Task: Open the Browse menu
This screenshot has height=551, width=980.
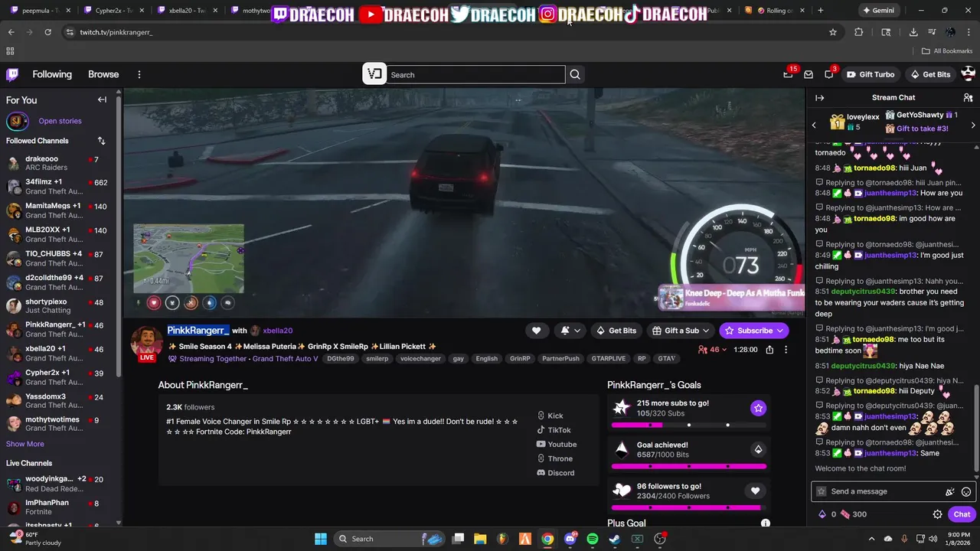Action: tap(103, 74)
